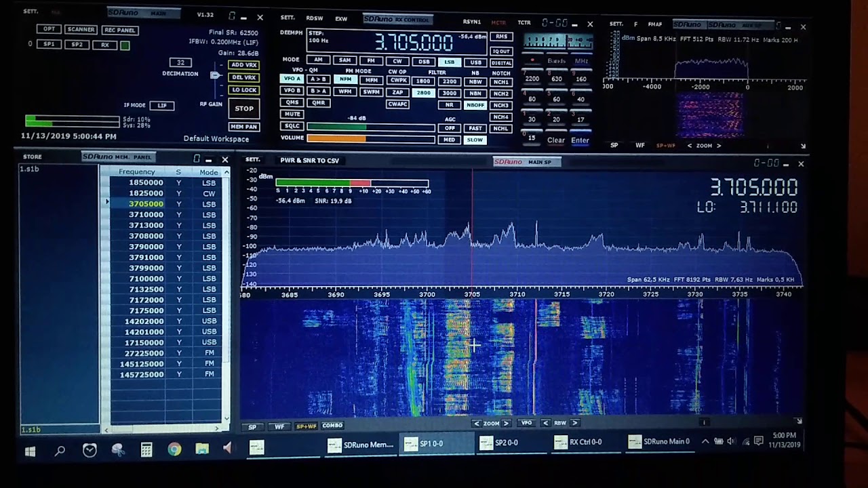
Task: Click the green RX status indicator in Main
Action: (125, 45)
